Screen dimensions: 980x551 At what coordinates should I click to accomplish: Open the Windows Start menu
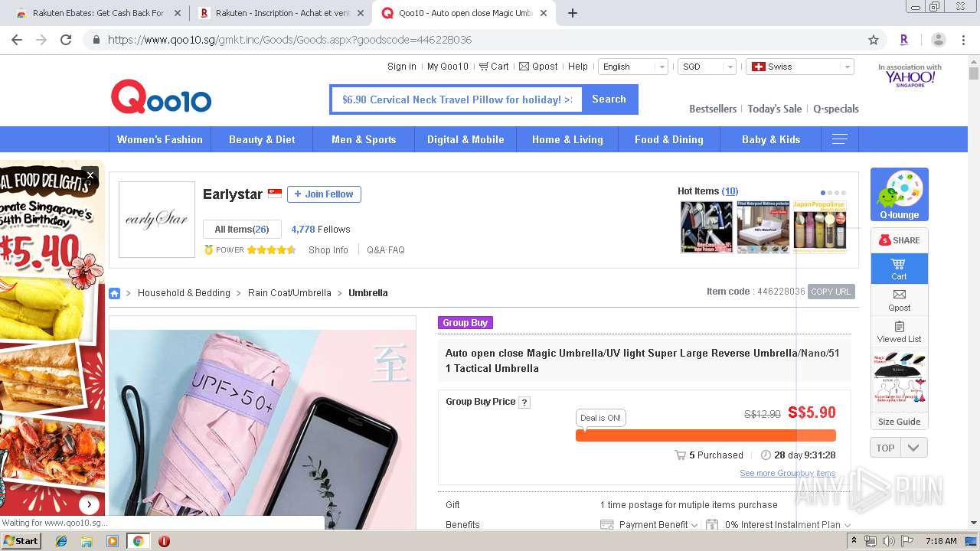point(21,541)
